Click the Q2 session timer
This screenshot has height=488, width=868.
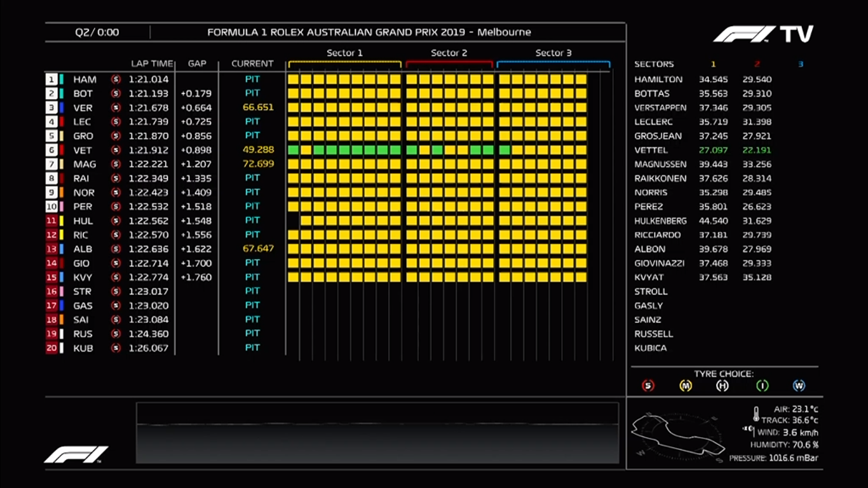pyautogui.click(x=97, y=32)
